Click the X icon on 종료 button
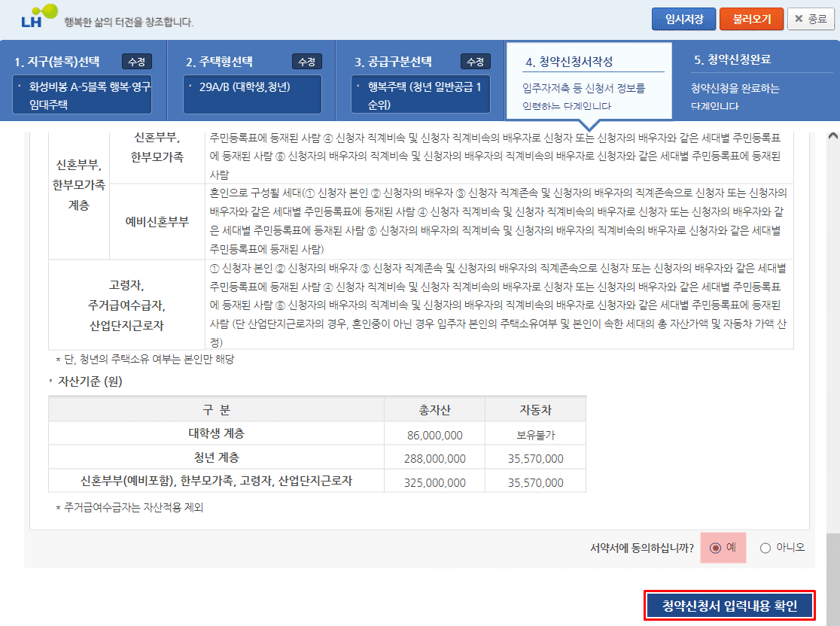840x626 pixels. pos(799,20)
